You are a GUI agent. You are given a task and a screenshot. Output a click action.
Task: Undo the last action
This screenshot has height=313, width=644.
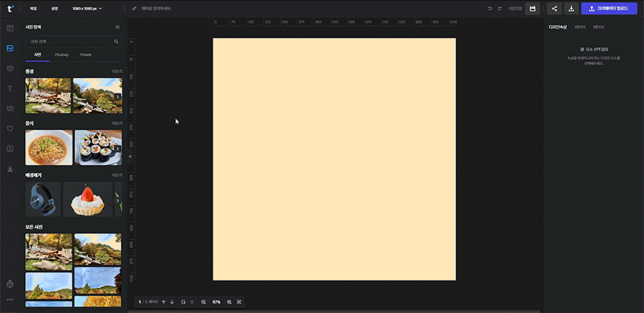[x=489, y=9]
